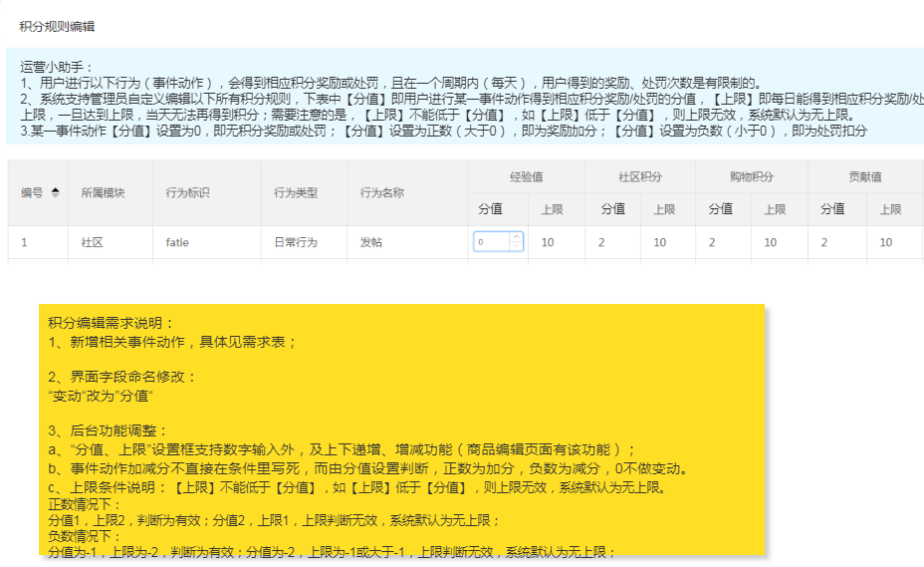Click the 贡献值 分值 cell showing 2
This screenshot has width=924, height=567.
click(x=823, y=242)
